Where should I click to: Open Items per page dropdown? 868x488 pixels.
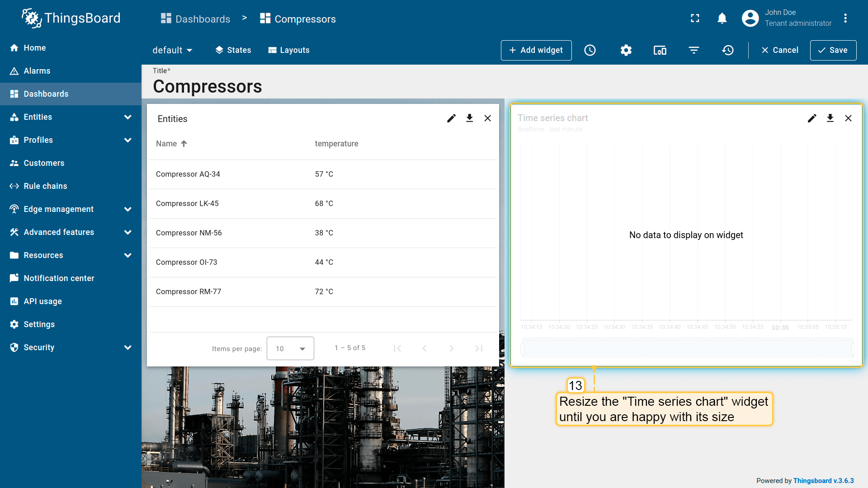290,348
